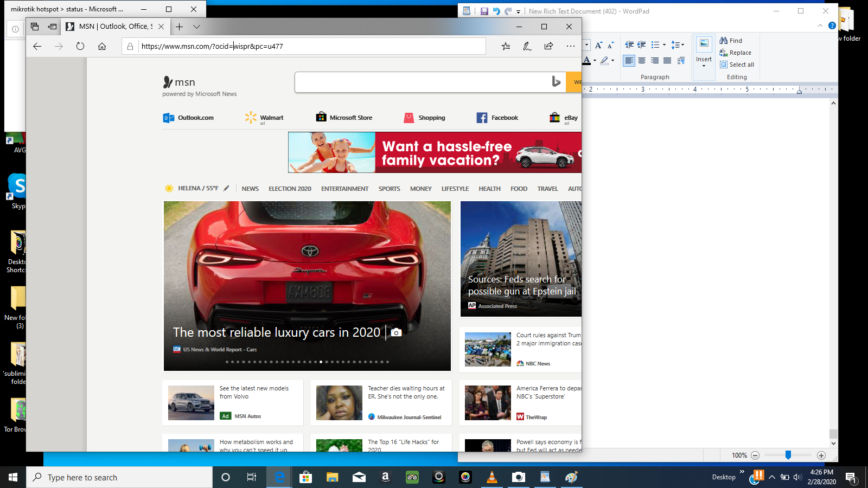Open the Edge home page button
Image resolution: width=868 pixels, height=488 pixels.
click(x=102, y=46)
